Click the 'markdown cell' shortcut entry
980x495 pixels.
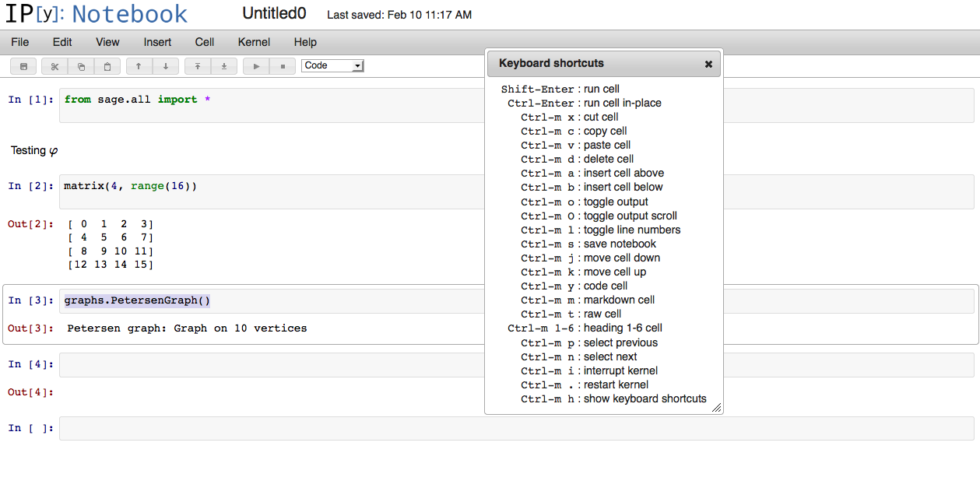[x=588, y=300]
